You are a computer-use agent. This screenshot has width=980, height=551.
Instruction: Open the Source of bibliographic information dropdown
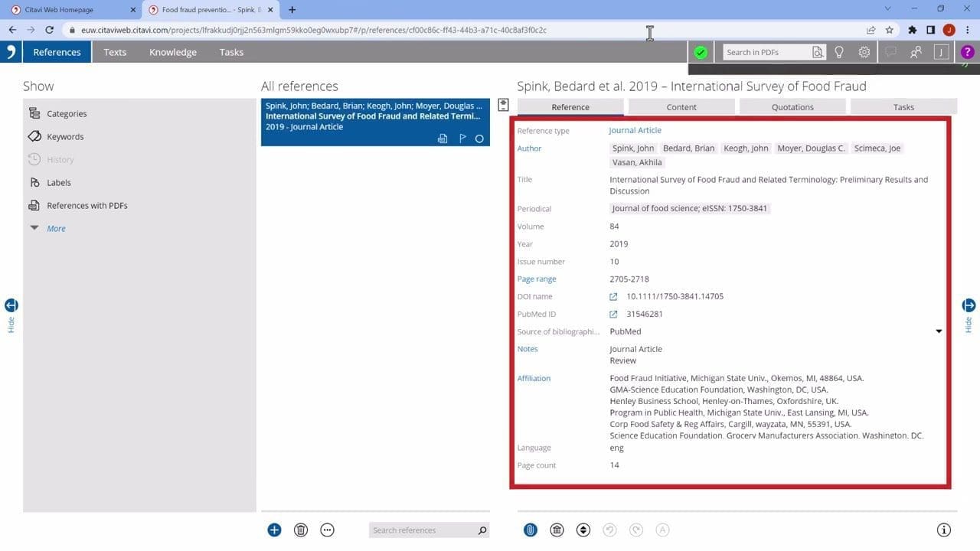[x=939, y=331]
